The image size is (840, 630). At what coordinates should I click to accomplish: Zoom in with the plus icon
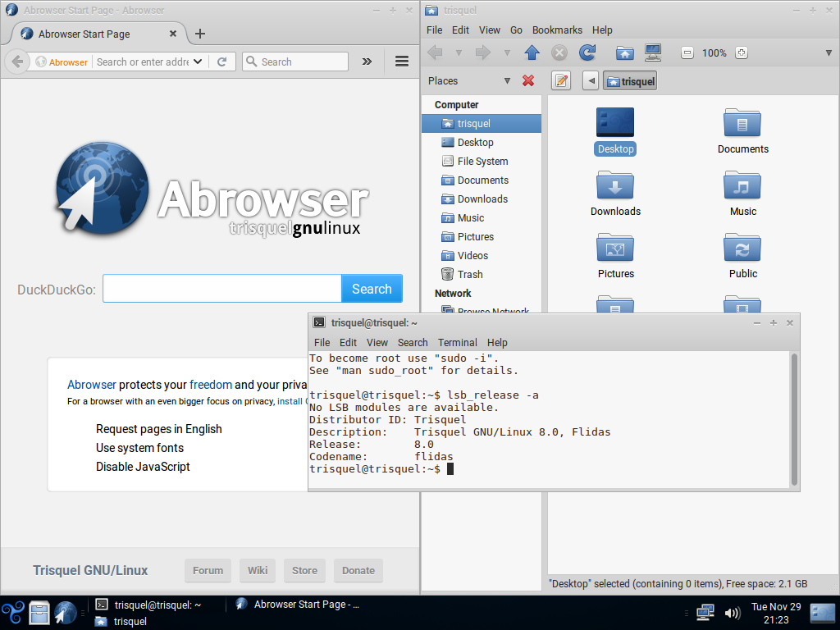click(x=742, y=52)
